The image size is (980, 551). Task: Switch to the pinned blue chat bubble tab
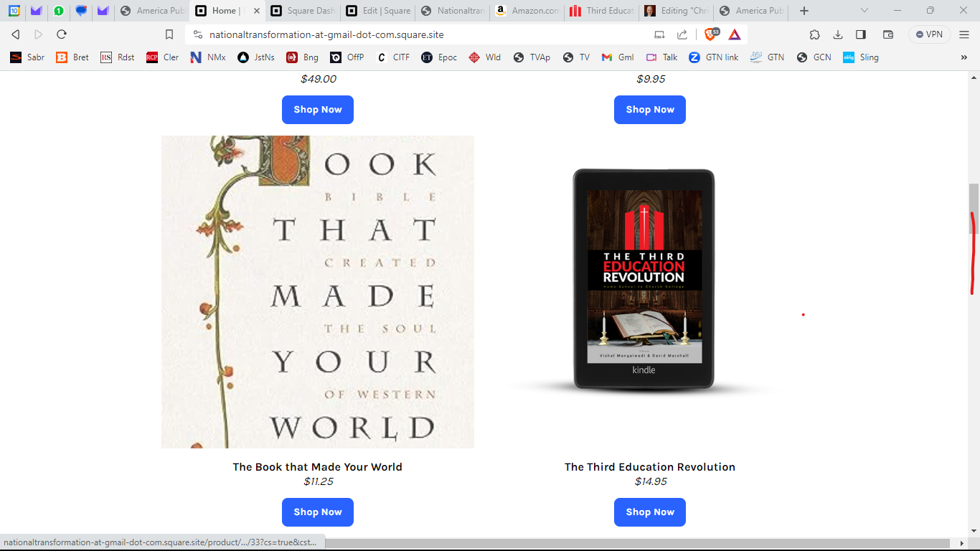(x=81, y=11)
